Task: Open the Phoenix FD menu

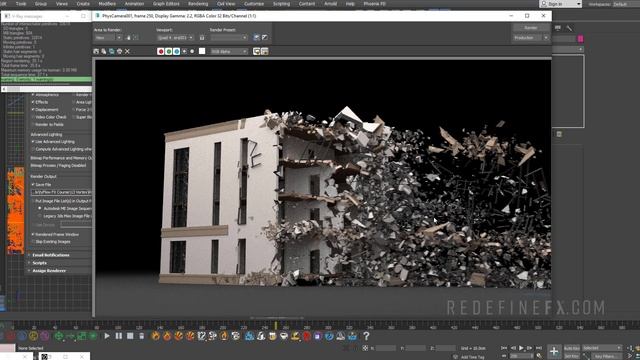Action: pyautogui.click(x=374, y=4)
